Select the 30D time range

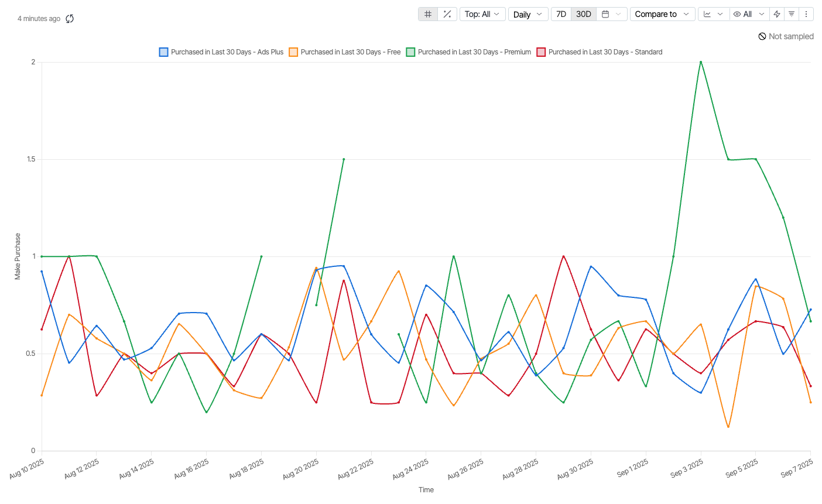point(584,14)
